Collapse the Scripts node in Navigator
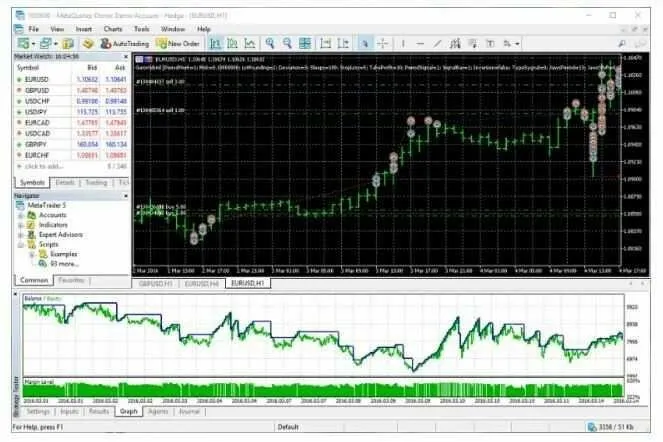The height and width of the screenshot is (442, 663). click(x=20, y=244)
